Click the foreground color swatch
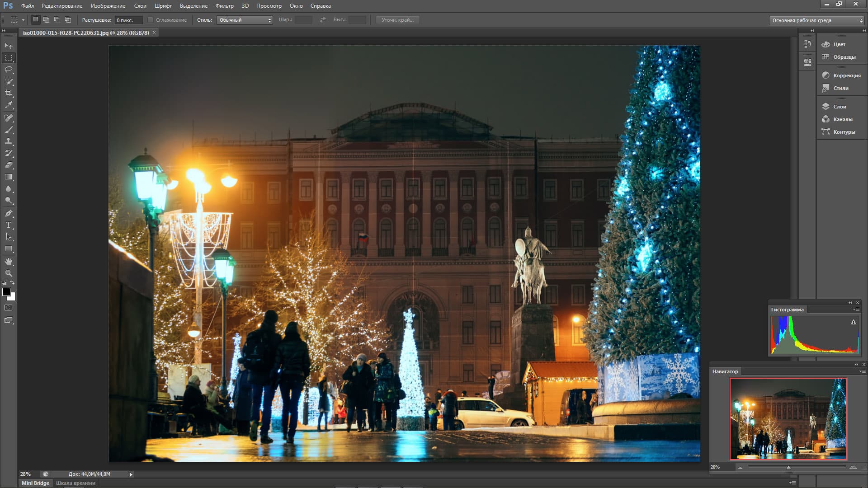The width and height of the screenshot is (868, 488). [6, 292]
